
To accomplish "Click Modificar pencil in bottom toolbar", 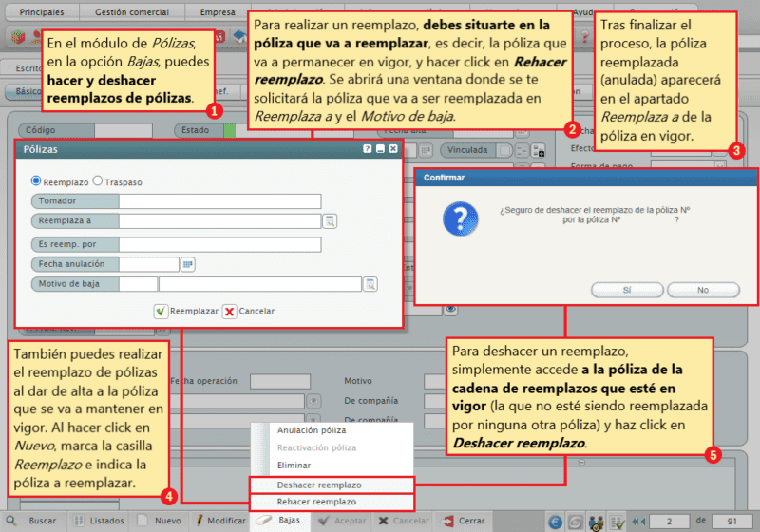I will point(219,521).
